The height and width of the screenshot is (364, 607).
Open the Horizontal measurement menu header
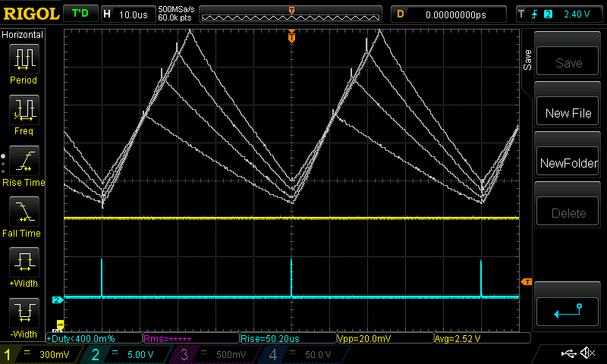click(x=23, y=35)
